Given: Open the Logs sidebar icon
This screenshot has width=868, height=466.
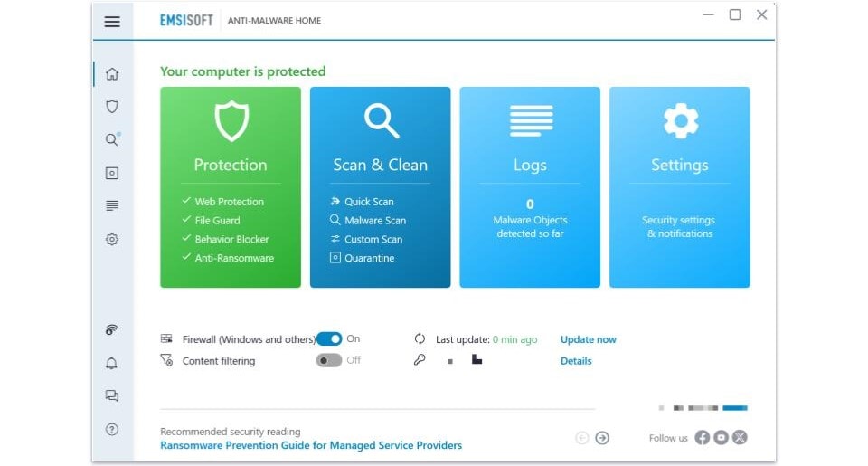Looking at the screenshot, I should click(x=112, y=205).
